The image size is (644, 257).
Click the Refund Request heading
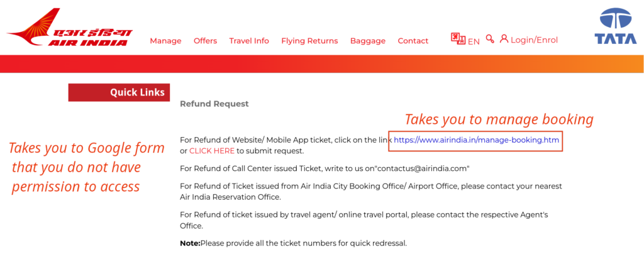click(x=214, y=104)
